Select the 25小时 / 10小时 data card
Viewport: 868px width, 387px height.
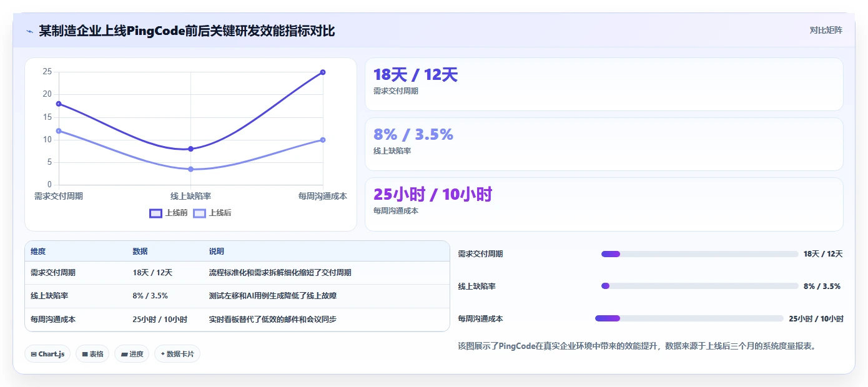click(604, 204)
